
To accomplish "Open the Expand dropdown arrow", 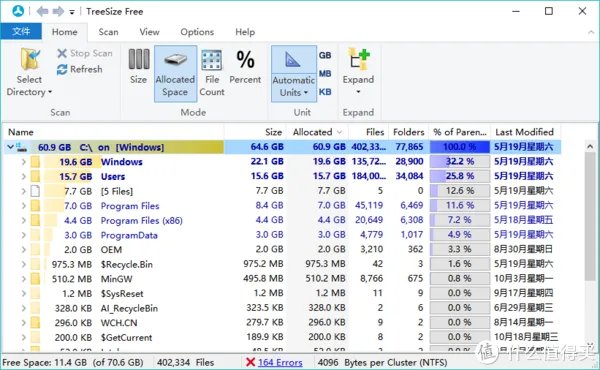I will (358, 92).
